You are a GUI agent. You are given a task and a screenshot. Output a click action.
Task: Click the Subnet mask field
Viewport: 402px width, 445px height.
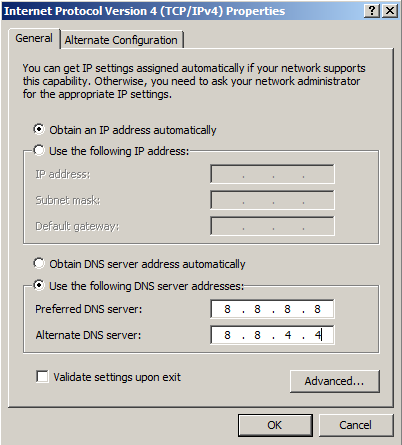[272, 200]
